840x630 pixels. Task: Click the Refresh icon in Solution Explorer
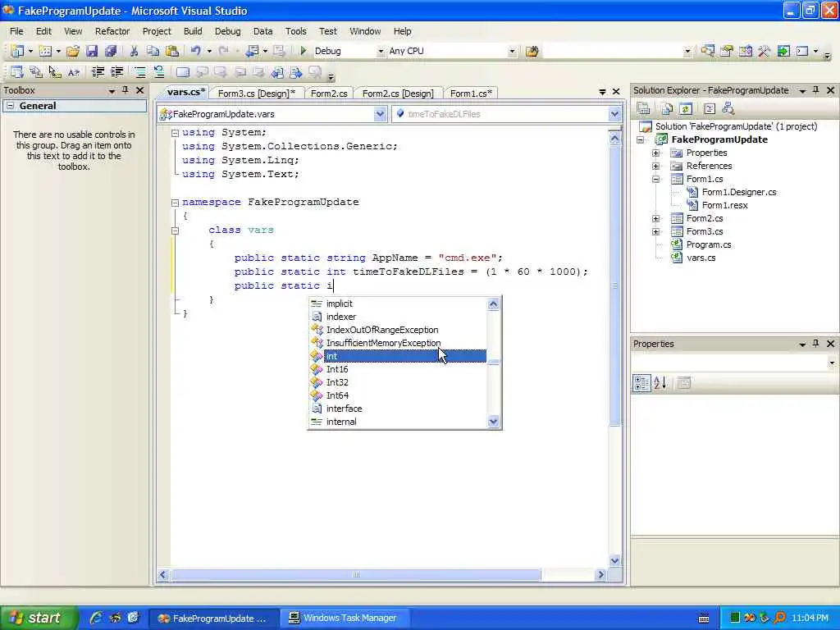click(x=686, y=109)
